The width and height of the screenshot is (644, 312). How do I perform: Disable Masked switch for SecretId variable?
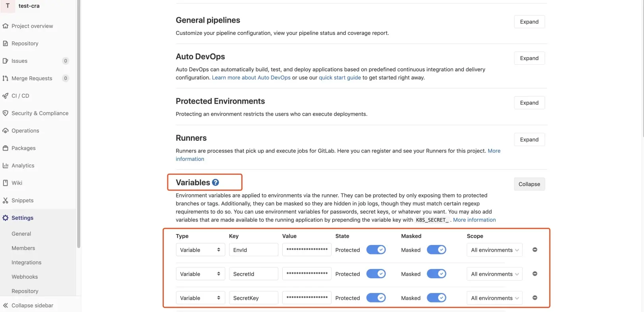point(436,274)
